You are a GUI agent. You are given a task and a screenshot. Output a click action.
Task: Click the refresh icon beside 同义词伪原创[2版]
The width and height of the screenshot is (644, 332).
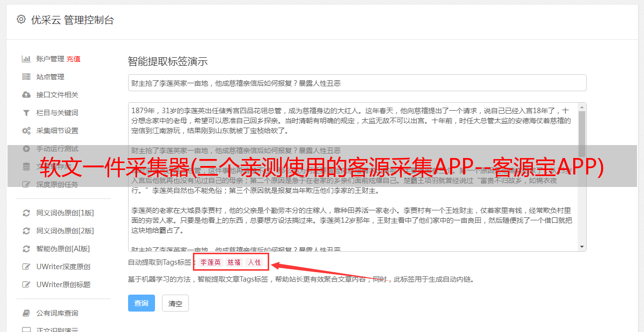point(26,231)
